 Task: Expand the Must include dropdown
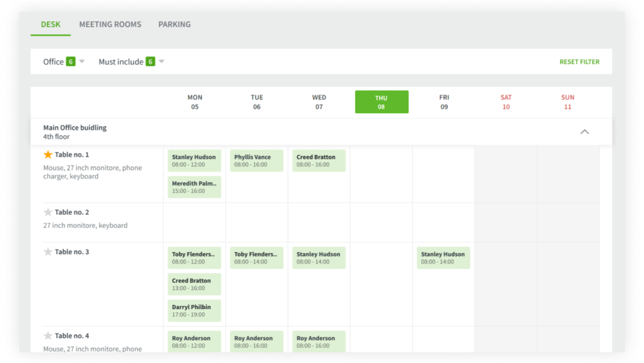pos(161,61)
